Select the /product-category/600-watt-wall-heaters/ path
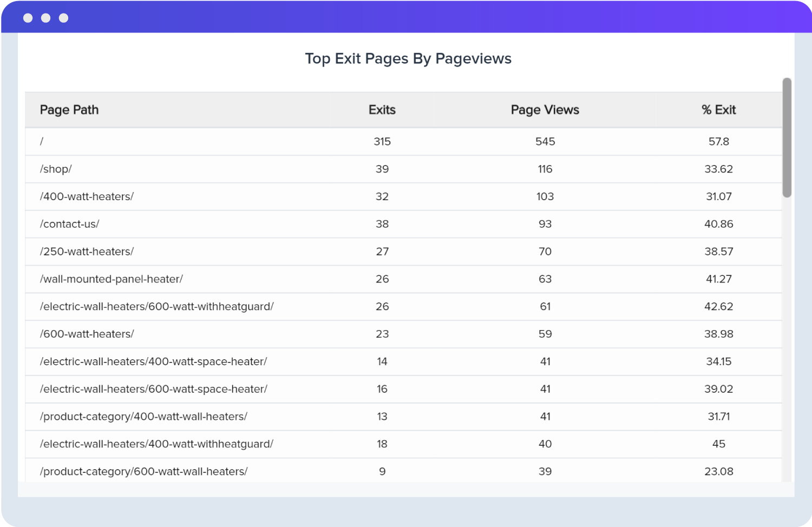Screen dimensions: 812x527 [x=143, y=471]
